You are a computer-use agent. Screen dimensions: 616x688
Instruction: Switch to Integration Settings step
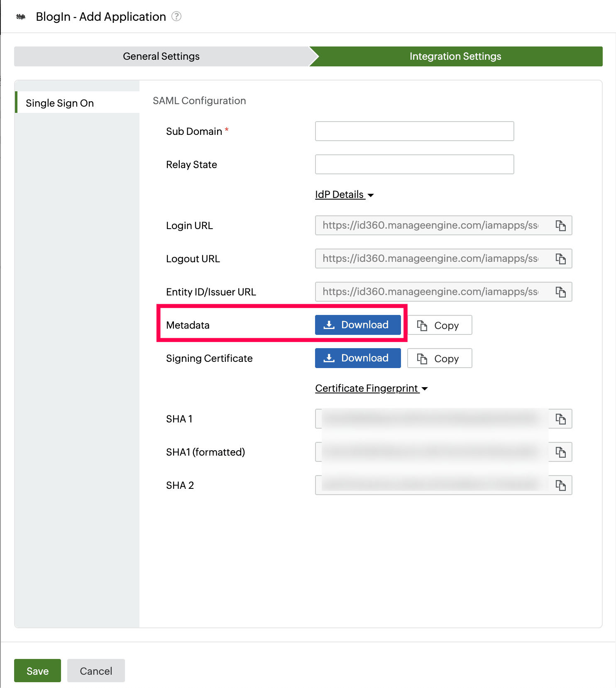tap(455, 56)
